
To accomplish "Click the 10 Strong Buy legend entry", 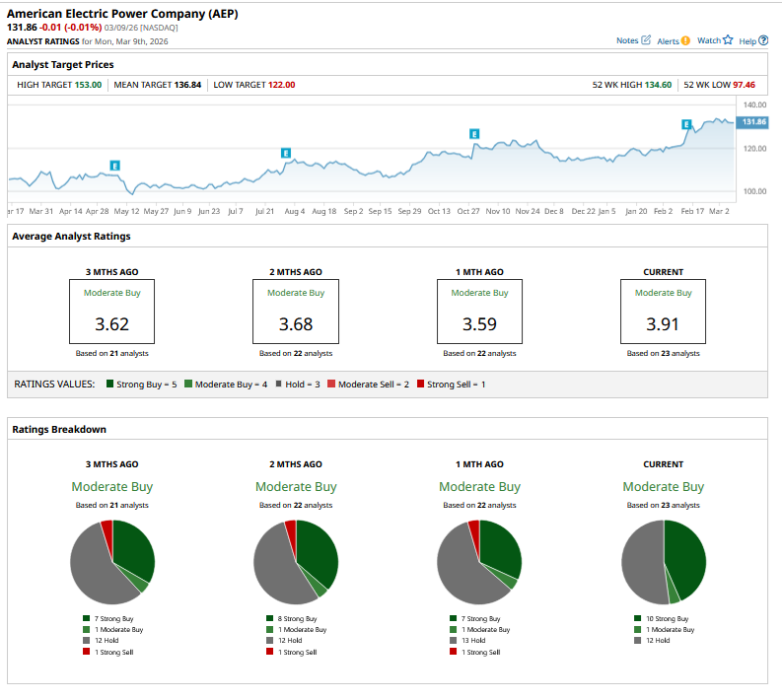I will tap(668, 619).
